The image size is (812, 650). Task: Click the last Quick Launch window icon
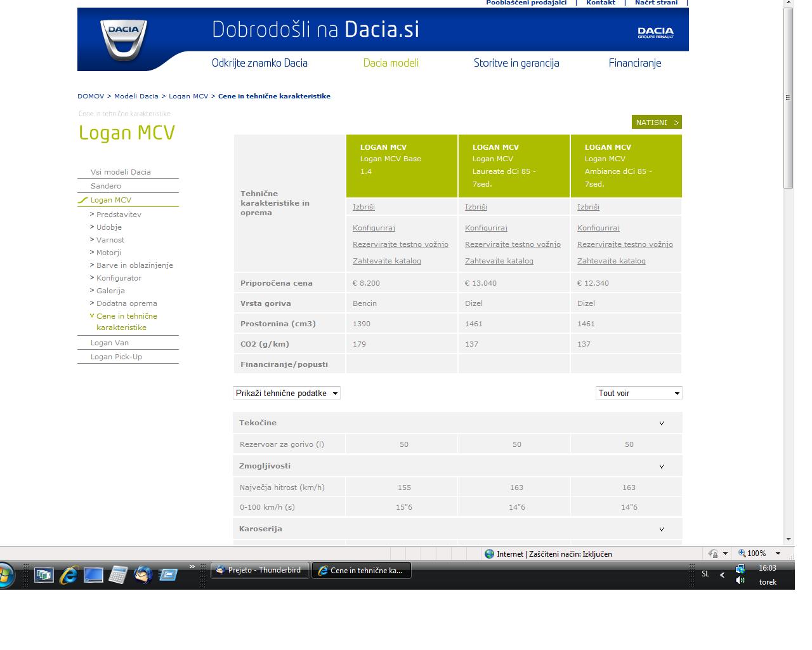(x=168, y=575)
